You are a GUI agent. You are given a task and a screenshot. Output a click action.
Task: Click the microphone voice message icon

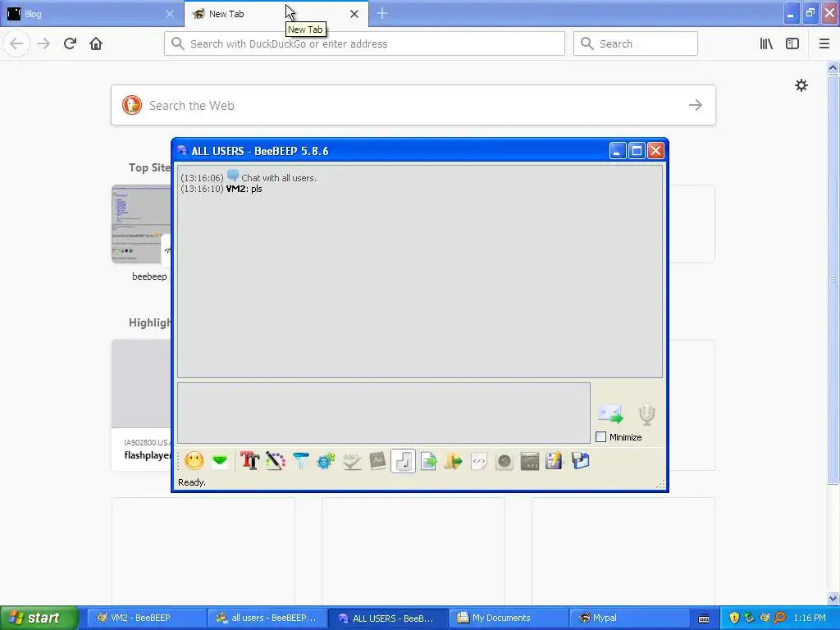(x=646, y=414)
